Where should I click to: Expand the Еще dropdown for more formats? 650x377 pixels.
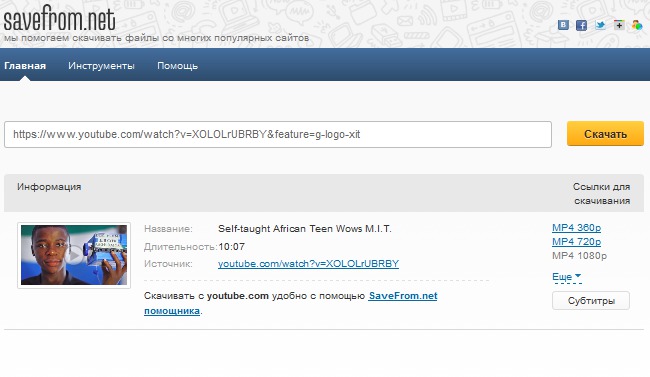(567, 277)
